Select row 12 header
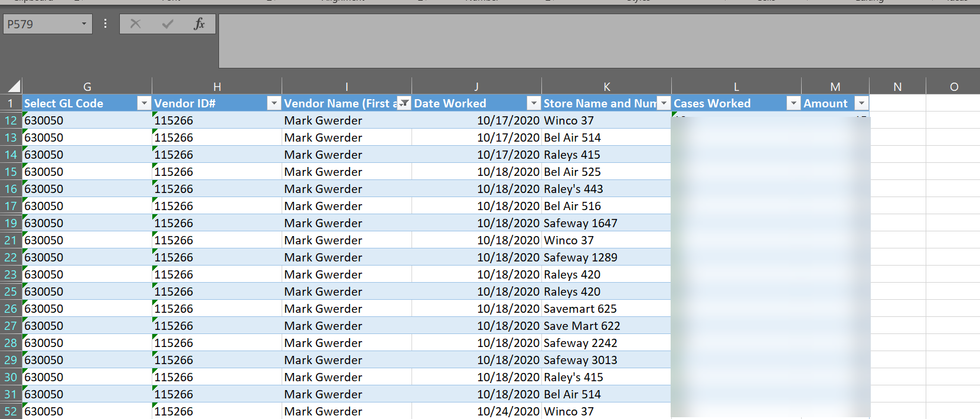Screen dimensions: 980x419 [x=11, y=120]
